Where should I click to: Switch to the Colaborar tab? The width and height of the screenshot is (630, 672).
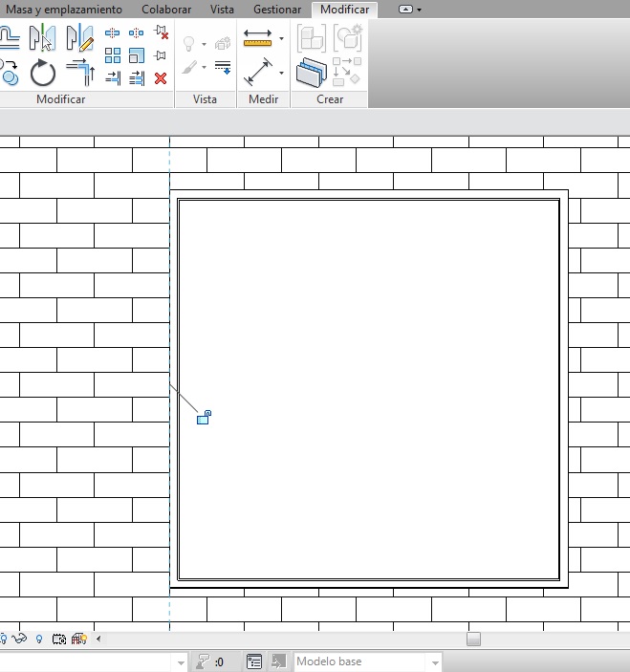click(x=166, y=10)
